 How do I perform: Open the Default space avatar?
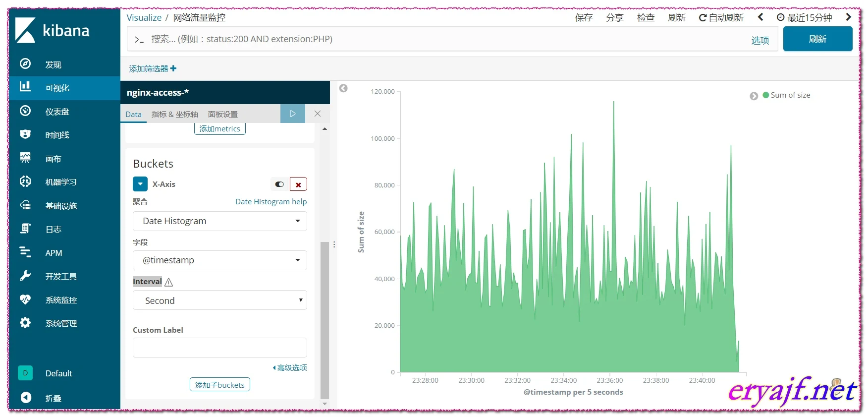coord(25,373)
